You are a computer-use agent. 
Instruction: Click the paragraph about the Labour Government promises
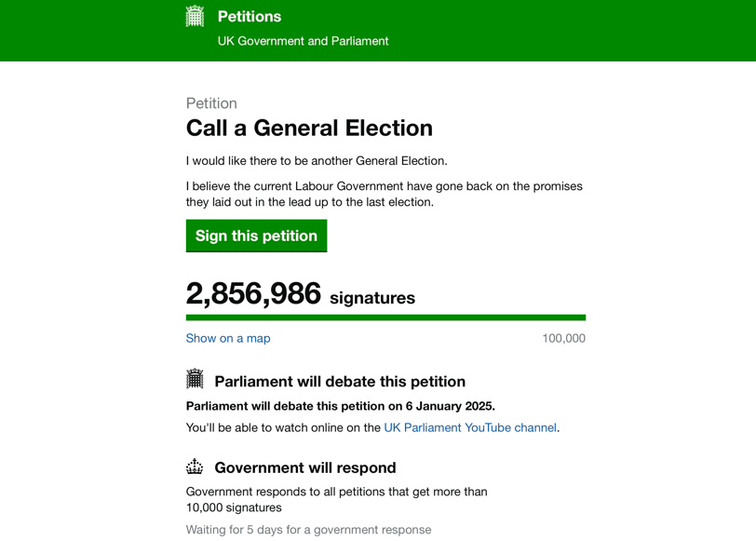pyautogui.click(x=385, y=194)
